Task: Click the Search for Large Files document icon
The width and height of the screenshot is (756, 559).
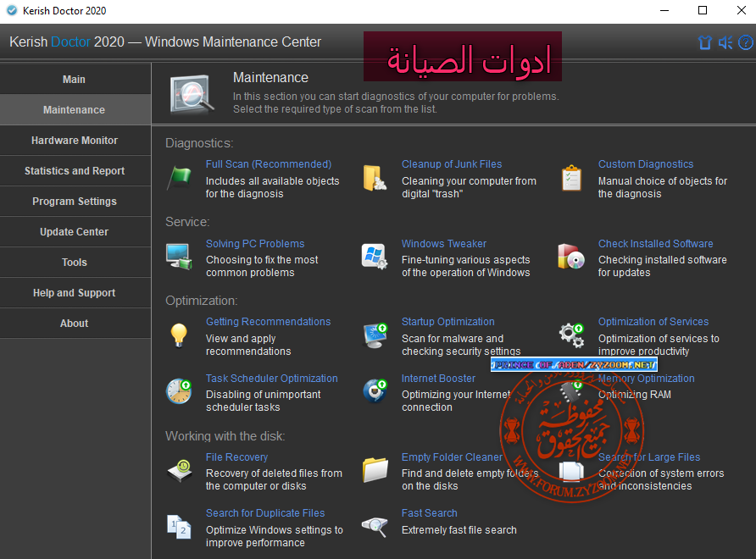Action: (x=571, y=471)
